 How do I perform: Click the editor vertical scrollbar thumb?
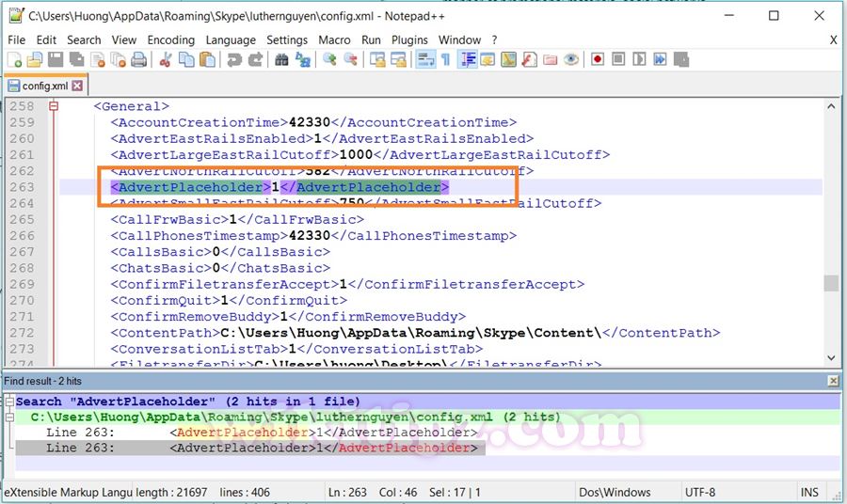click(831, 283)
